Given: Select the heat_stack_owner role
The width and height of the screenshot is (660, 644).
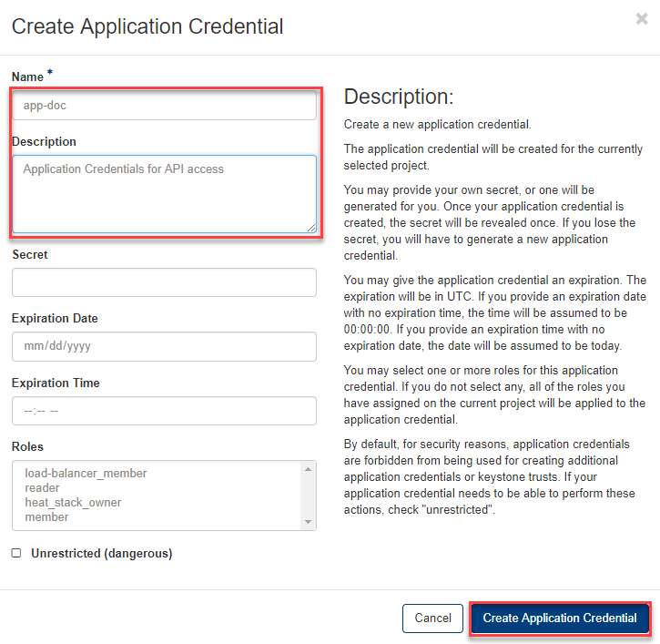Looking at the screenshot, I should point(73,503).
